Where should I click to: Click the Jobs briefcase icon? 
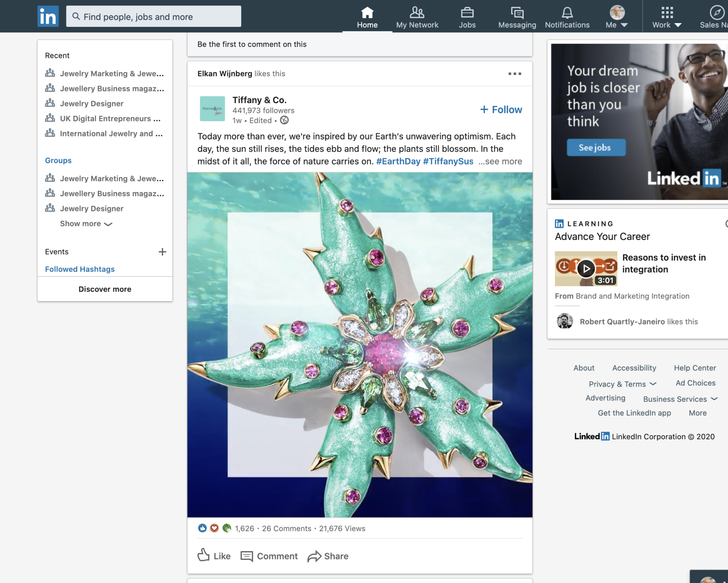(467, 13)
